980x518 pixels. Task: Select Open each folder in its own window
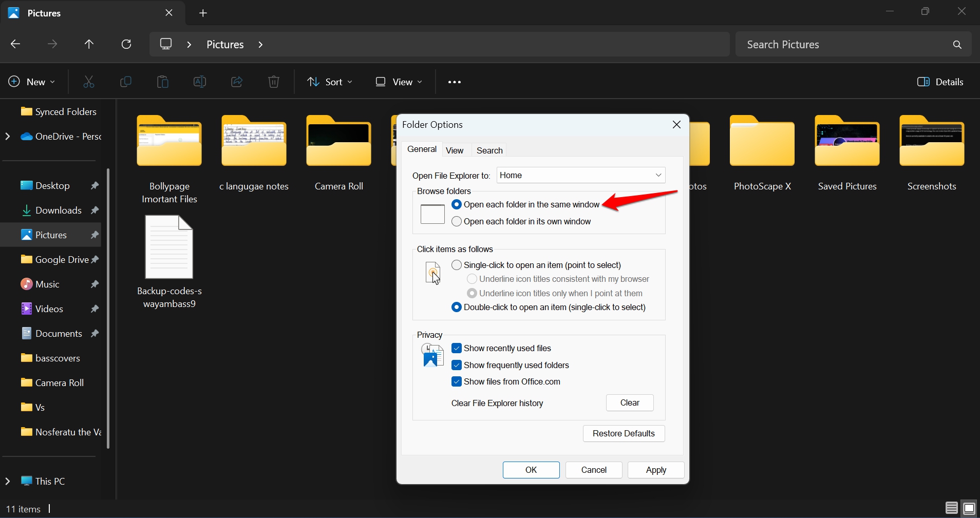click(457, 222)
